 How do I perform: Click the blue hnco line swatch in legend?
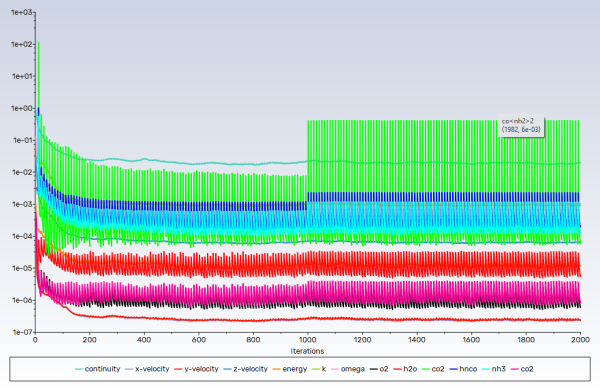click(454, 369)
